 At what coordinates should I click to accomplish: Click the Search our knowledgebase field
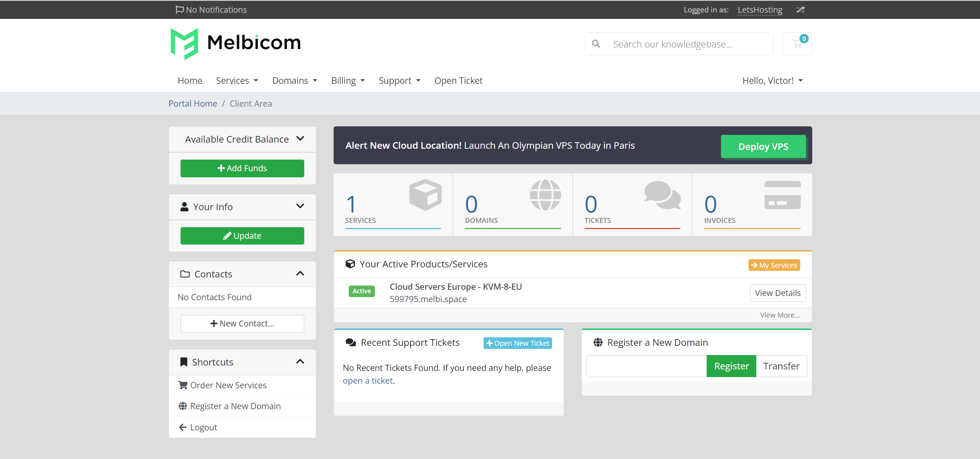tap(679, 44)
